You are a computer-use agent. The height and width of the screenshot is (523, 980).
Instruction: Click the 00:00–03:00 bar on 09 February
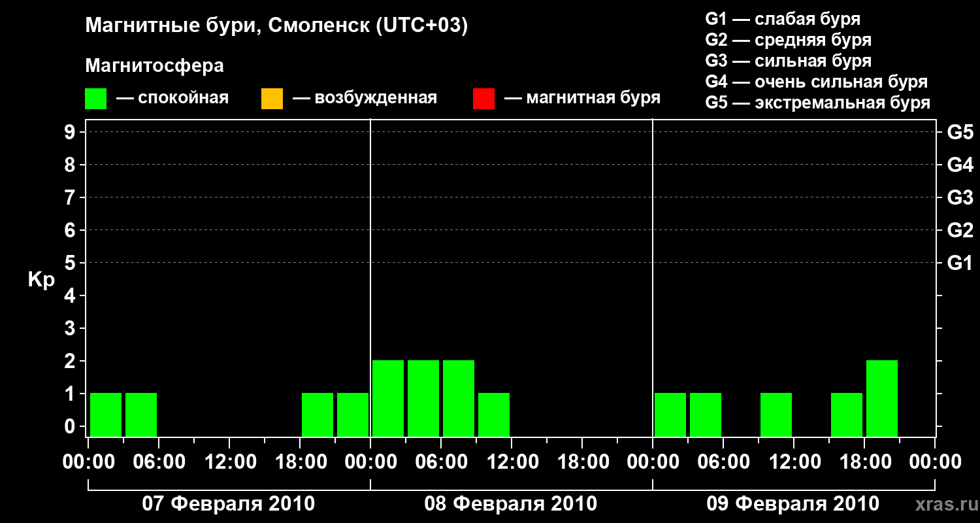670,415
